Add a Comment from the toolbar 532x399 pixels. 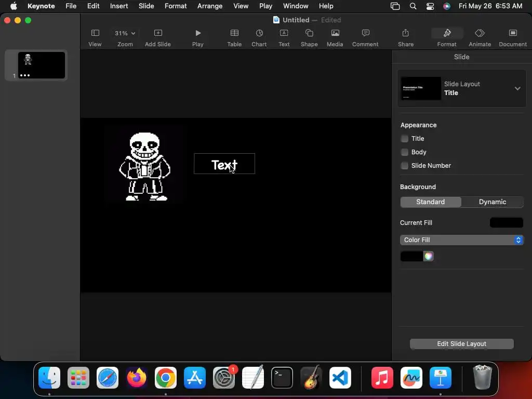click(365, 33)
